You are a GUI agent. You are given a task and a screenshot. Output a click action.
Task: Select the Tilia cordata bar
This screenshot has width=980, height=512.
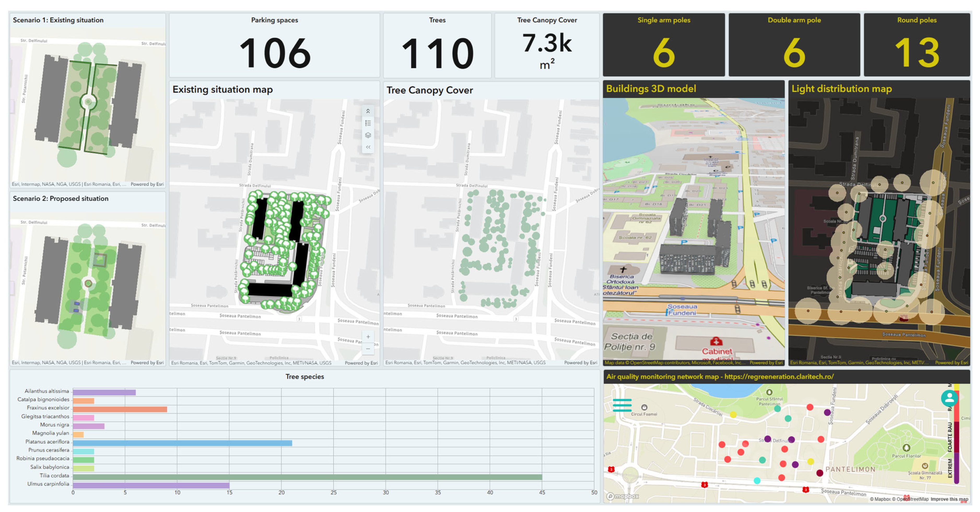pyautogui.click(x=307, y=477)
